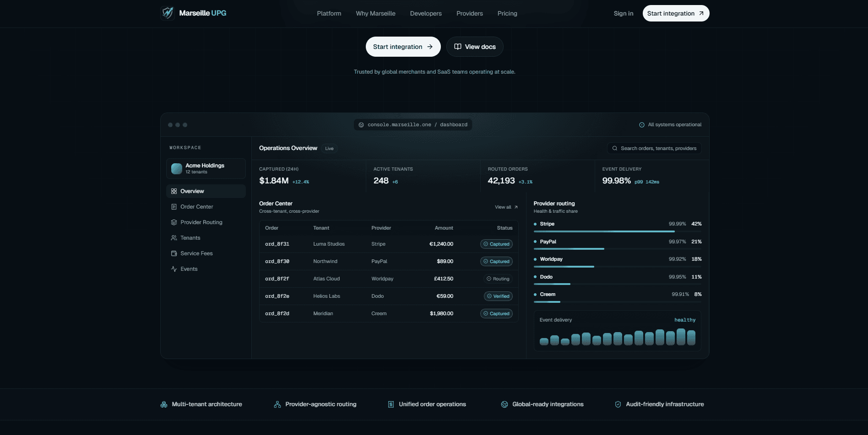Focus the Search orders, tenants, providers field

pos(655,148)
